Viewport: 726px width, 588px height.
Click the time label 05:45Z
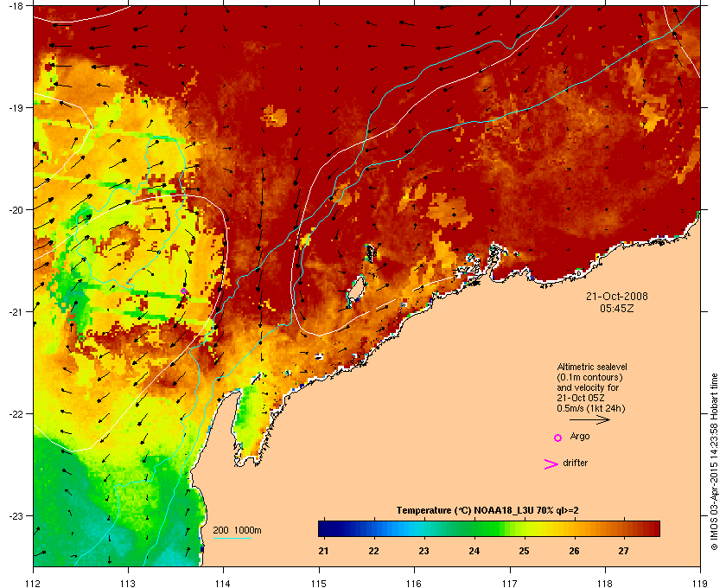(x=617, y=308)
